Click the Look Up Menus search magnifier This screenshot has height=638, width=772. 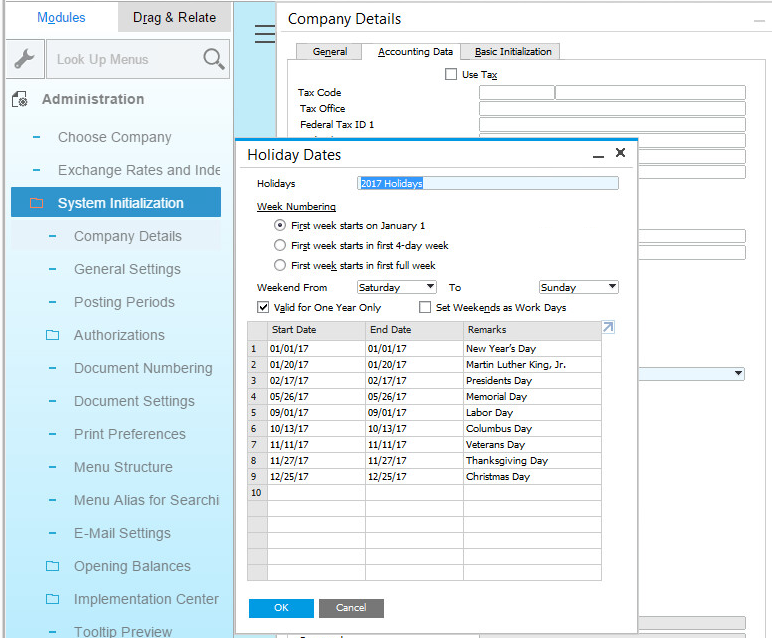[x=214, y=60]
